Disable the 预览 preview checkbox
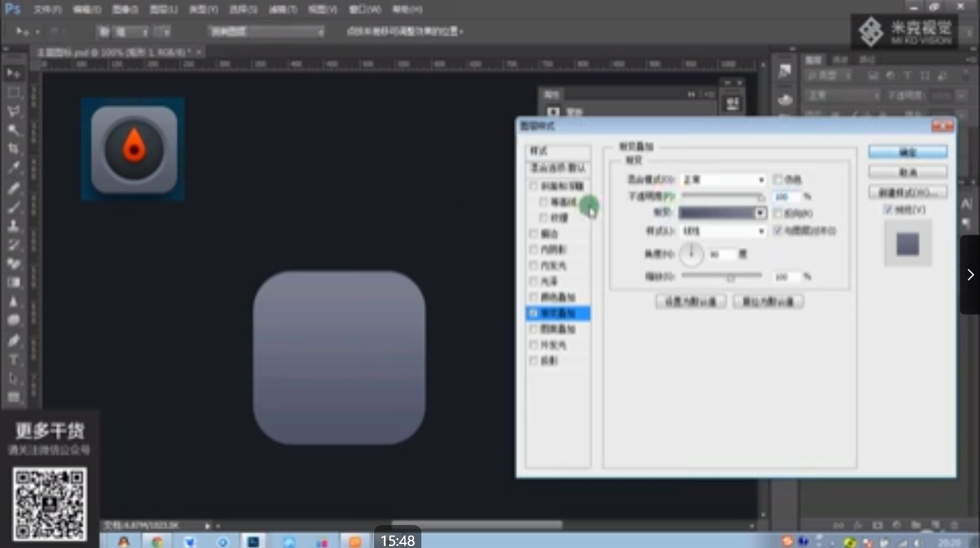This screenshot has width=980, height=548. pos(888,210)
